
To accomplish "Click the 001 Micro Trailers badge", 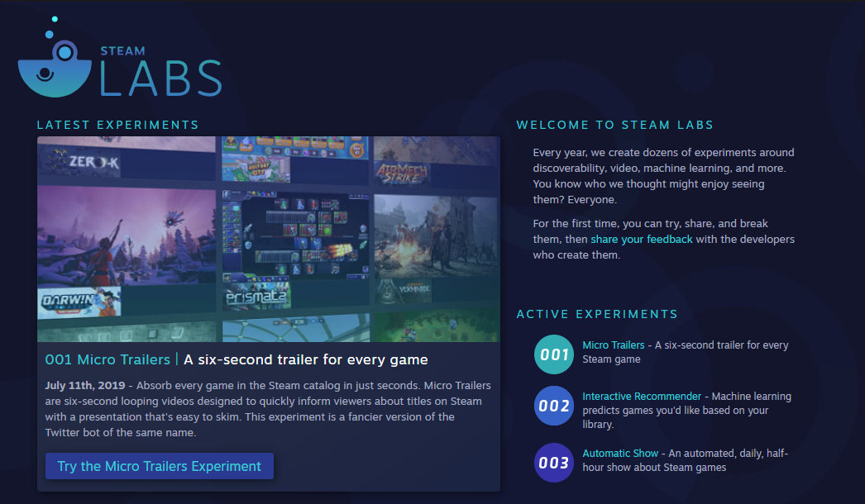I will [554, 354].
